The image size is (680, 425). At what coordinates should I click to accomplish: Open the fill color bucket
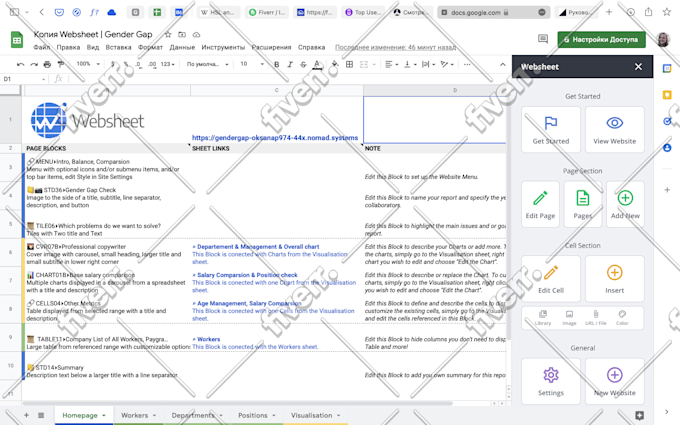[x=335, y=64]
